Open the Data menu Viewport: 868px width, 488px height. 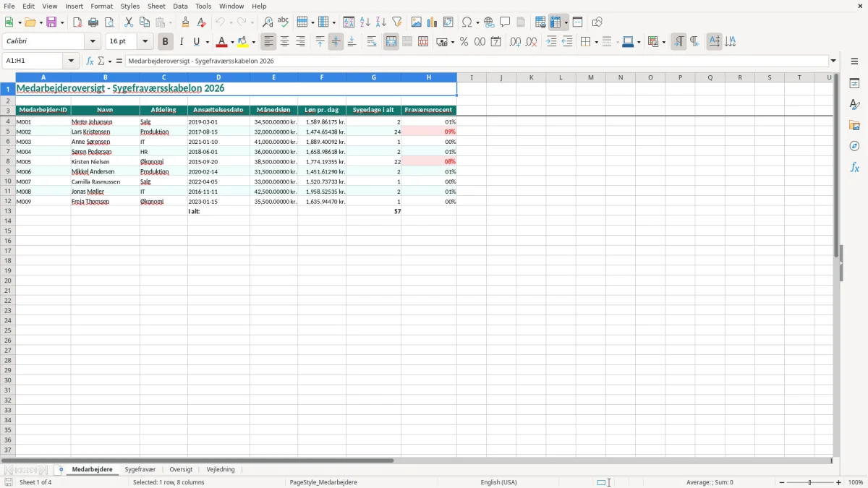coord(180,6)
